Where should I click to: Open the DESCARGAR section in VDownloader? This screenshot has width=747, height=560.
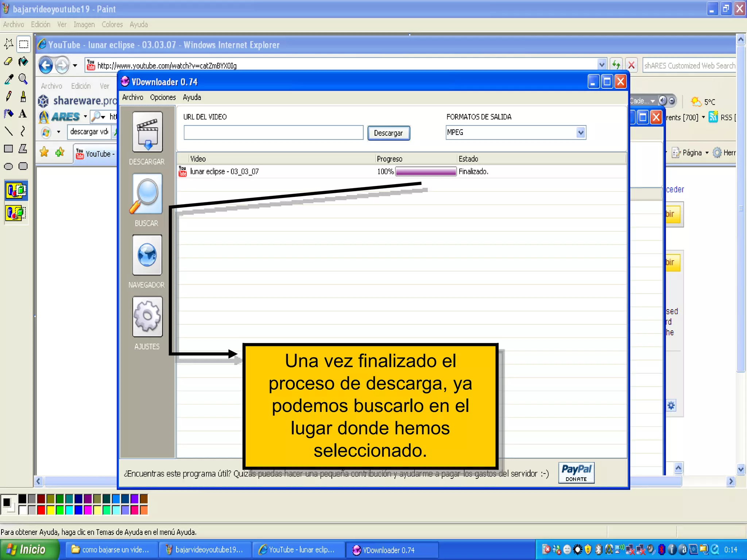[x=147, y=132]
